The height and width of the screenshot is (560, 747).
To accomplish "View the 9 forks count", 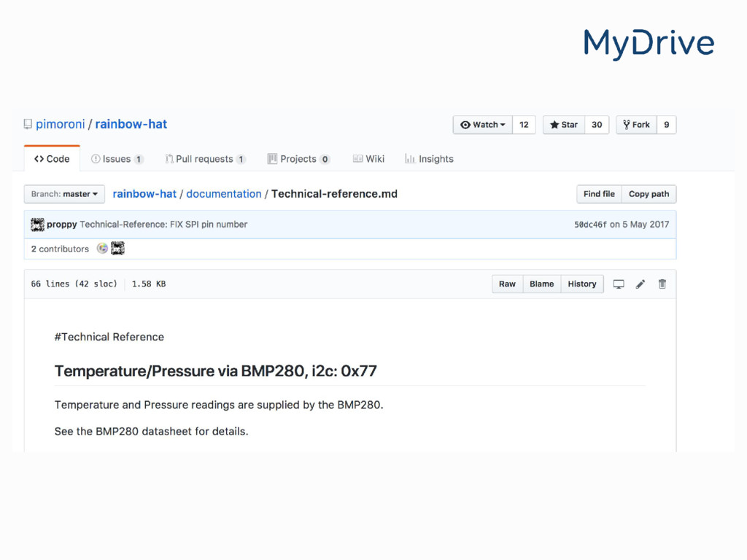I will pyautogui.click(x=667, y=125).
